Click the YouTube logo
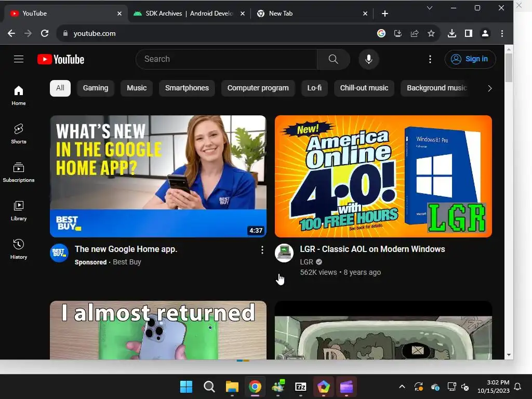Viewport: 532px width, 399px height. click(61, 59)
